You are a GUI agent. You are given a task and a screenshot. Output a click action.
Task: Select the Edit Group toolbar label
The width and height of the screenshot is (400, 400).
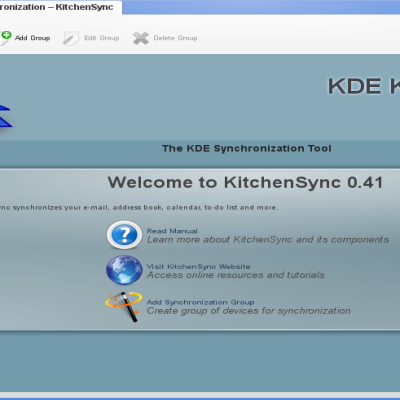[102, 38]
